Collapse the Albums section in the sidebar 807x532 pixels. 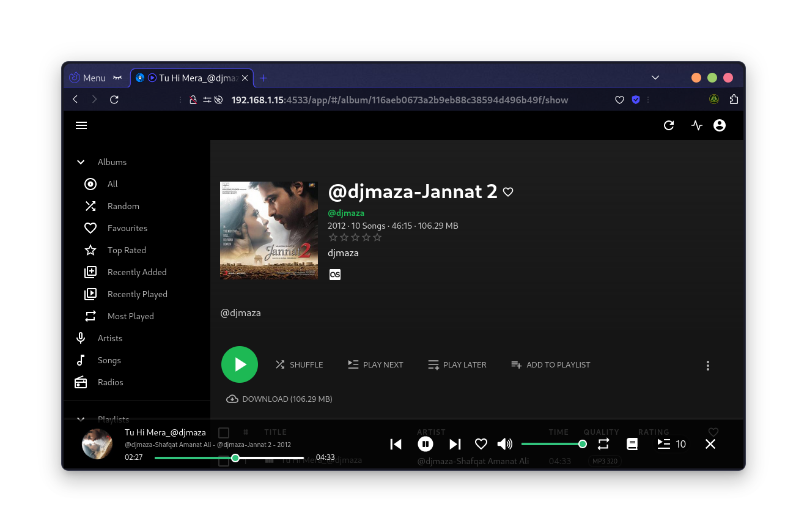pyautogui.click(x=81, y=161)
